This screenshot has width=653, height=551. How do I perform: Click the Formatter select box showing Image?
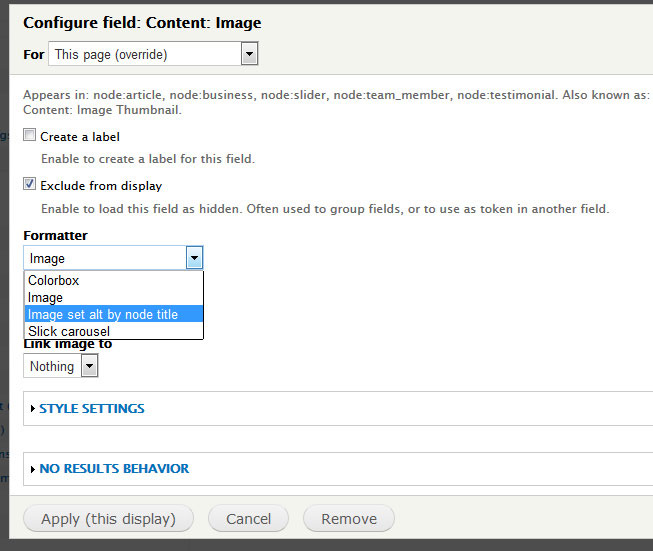pos(105,258)
